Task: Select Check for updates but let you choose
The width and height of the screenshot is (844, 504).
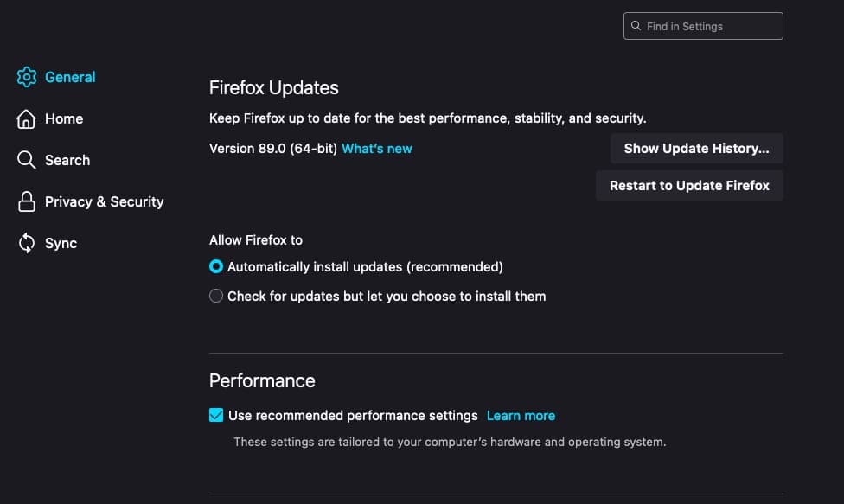Action: pyautogui.click(x=216, y=296)
